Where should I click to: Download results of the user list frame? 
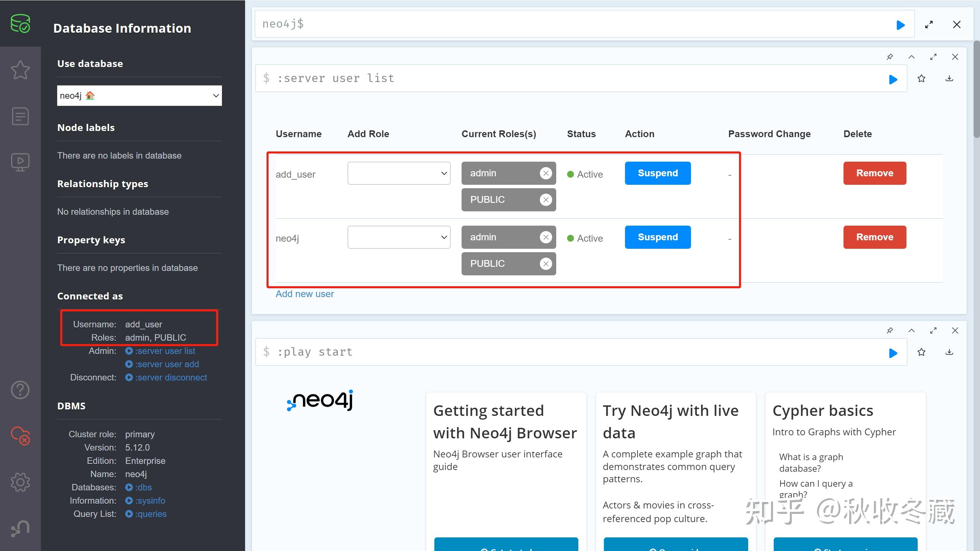[x=950, y=78]
